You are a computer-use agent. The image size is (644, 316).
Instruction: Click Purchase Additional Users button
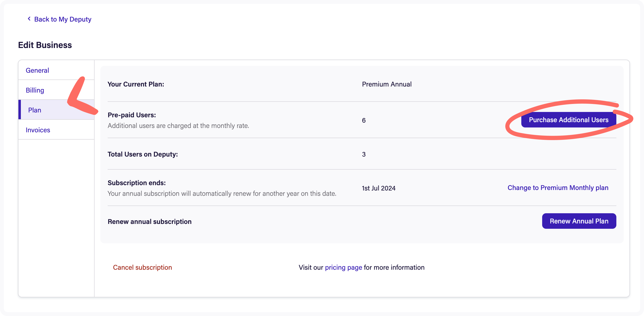coord(569,120)
